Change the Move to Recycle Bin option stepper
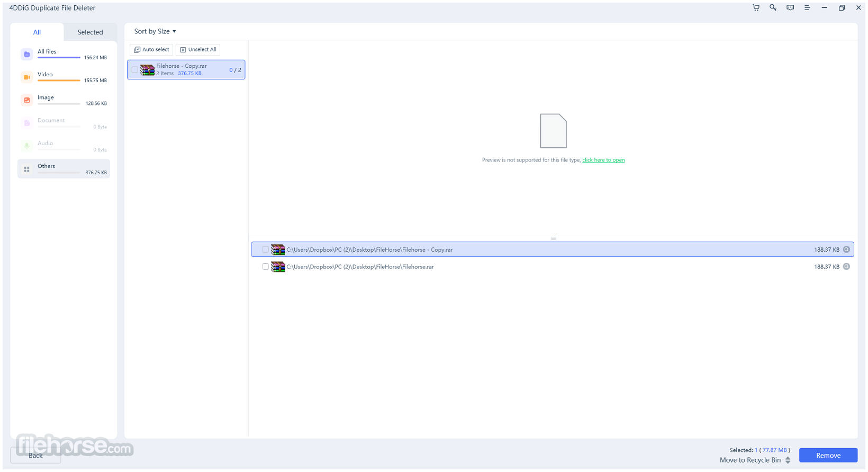 tap(788, 460)
